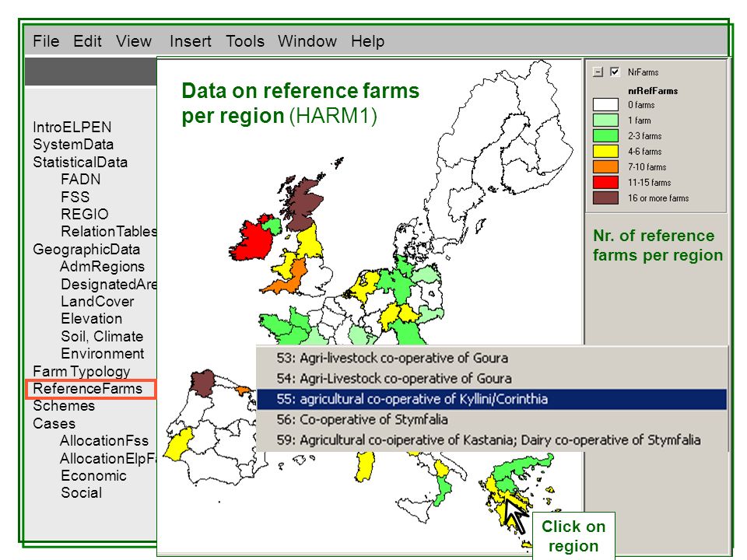Choose 55: agricultural co-operative of Kyllini/Corinthia
Image resolution: width=747 pixels, height=560 pixels.
(492, 399)
